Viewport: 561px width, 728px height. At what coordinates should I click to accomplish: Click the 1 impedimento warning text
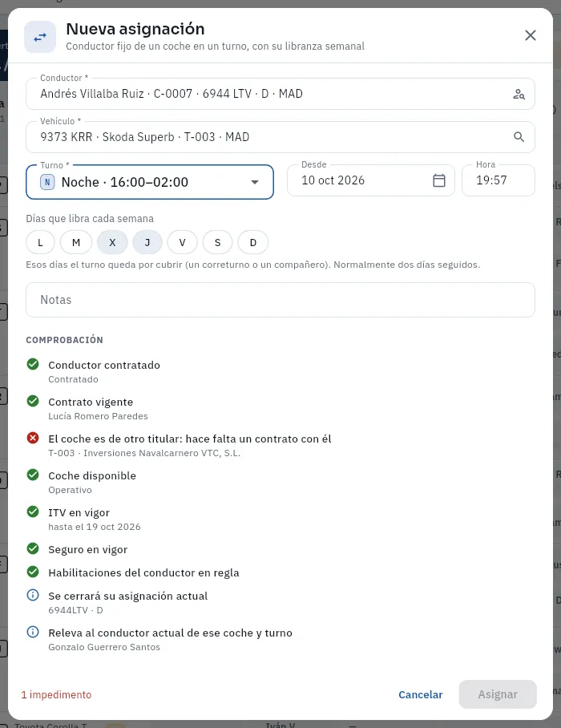(x=57, y=695)
